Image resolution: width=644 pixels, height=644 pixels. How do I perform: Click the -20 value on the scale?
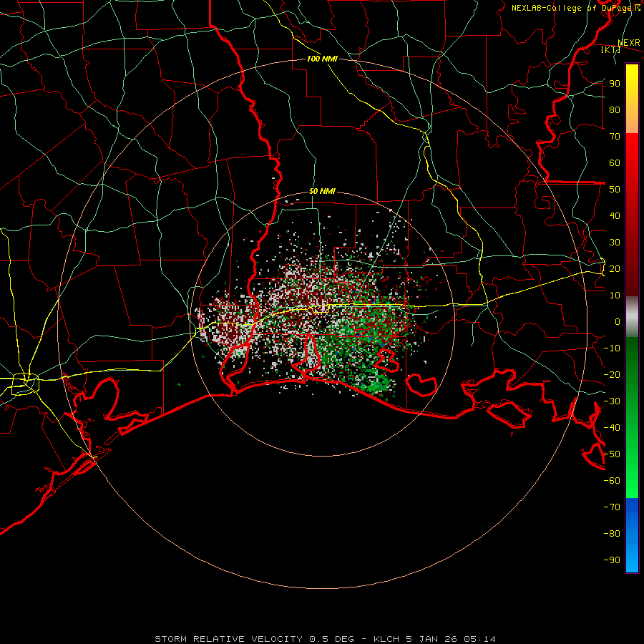[x=613, y=375]
